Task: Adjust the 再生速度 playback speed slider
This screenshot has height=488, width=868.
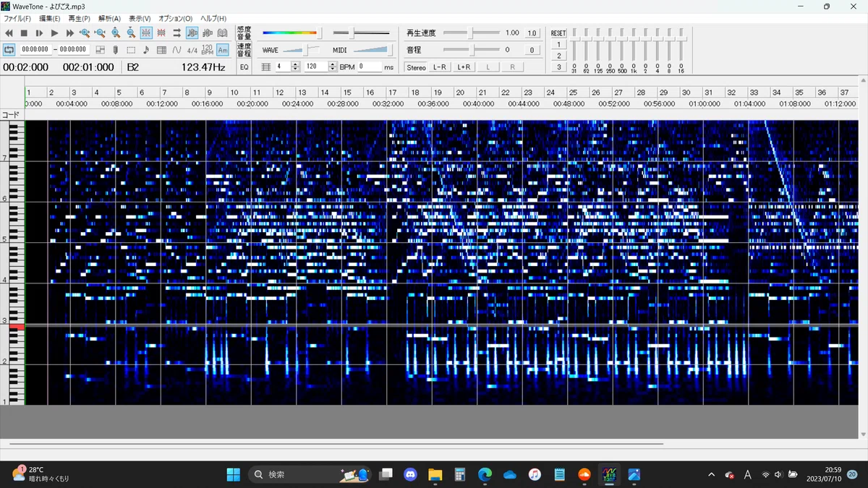Action: (470, 33)
